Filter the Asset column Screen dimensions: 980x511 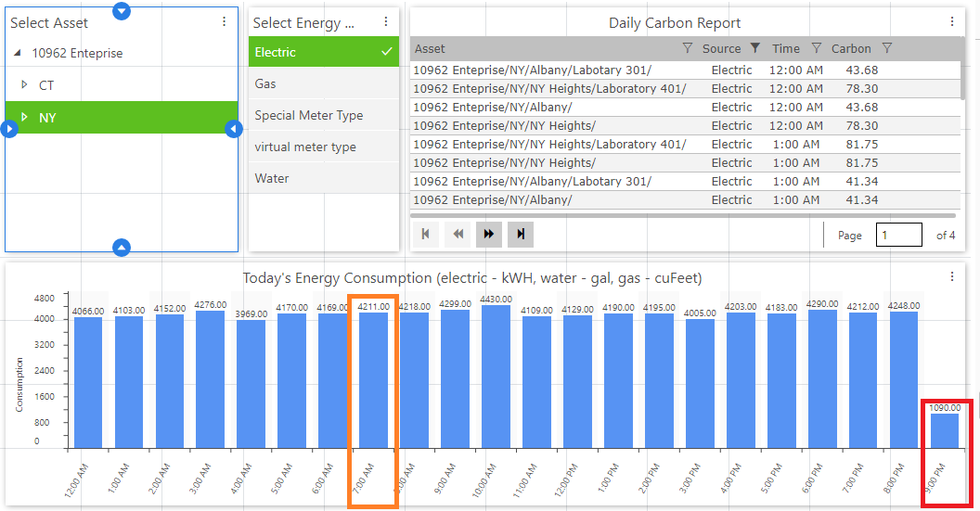click(687, 48)
